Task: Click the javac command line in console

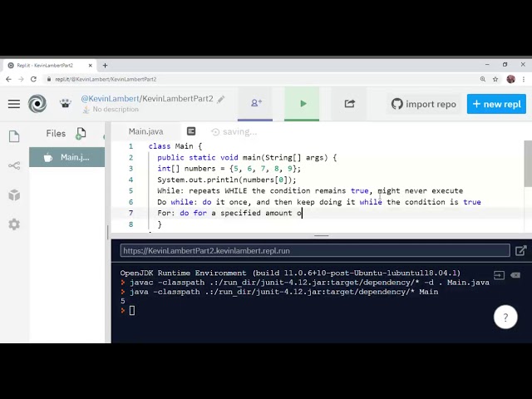Action: coord(305,283)
